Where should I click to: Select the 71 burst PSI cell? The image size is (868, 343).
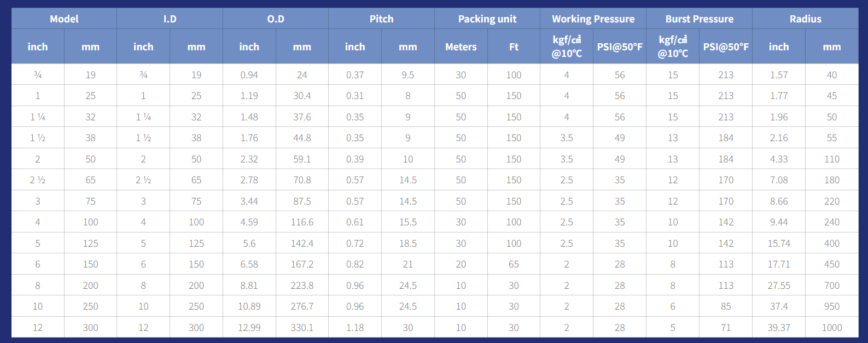tap(726, 327)
